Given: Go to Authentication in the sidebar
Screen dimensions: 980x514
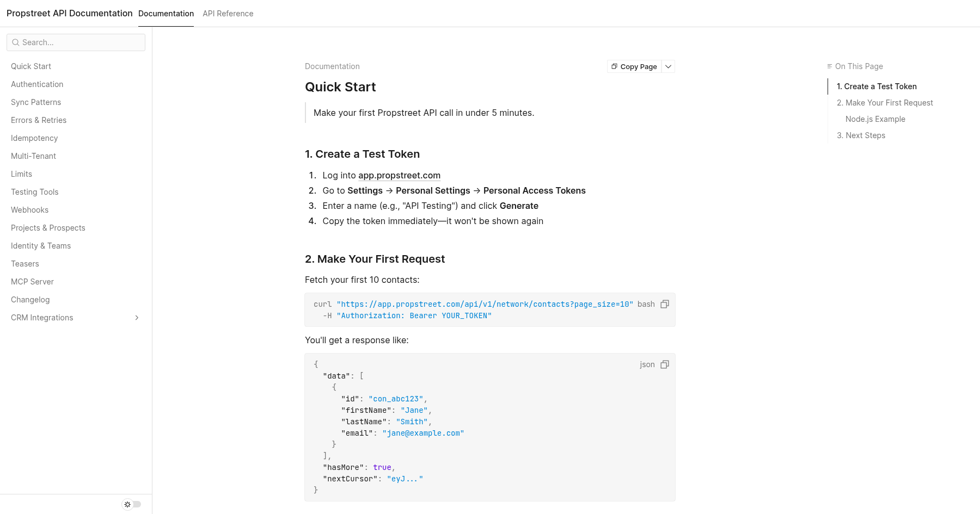Looking at the screenshot, I should tap(37, 84).
